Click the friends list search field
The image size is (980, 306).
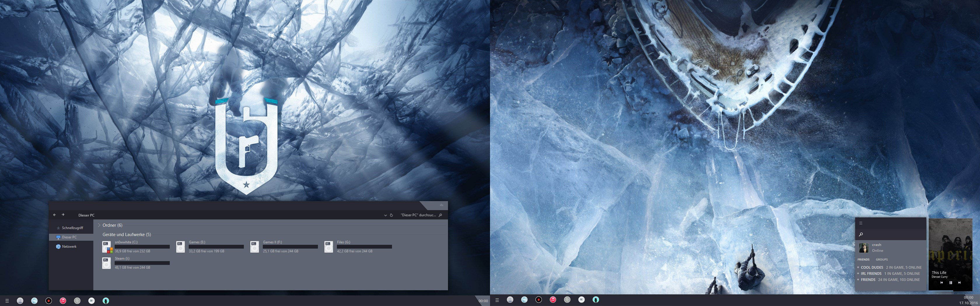890,234
